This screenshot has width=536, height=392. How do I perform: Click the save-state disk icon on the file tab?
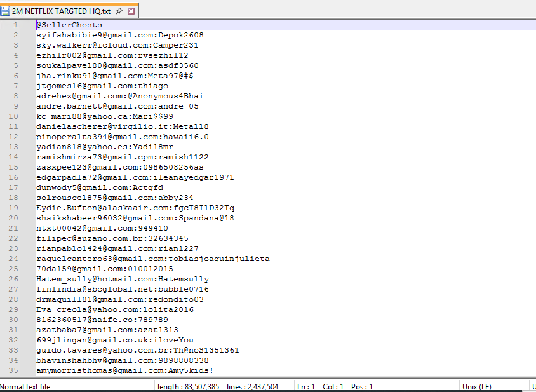point(6,11)
